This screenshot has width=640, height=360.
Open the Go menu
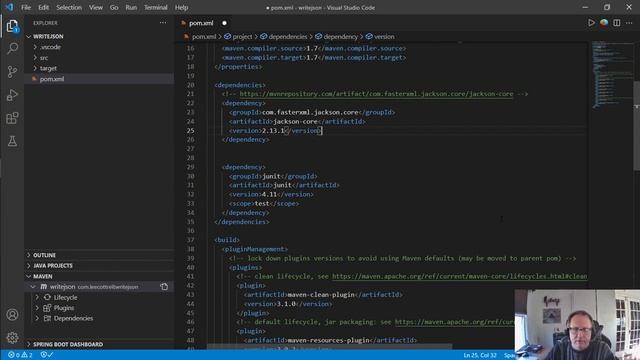[114, 7]
